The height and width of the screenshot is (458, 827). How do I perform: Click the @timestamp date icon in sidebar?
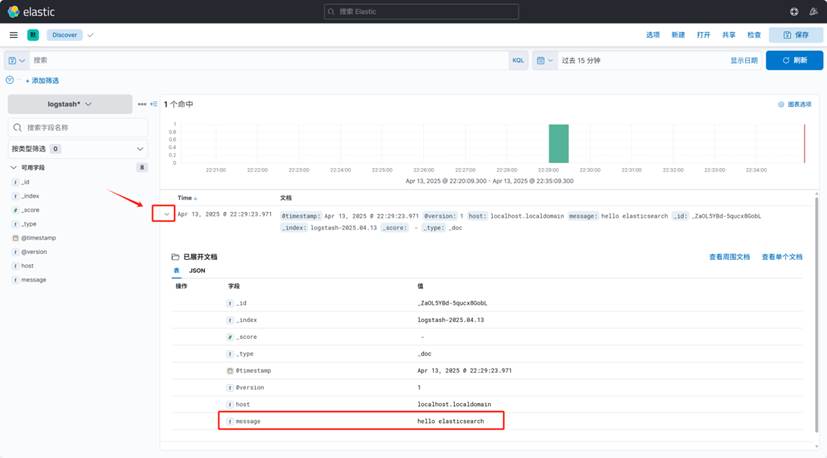(15, 238)
